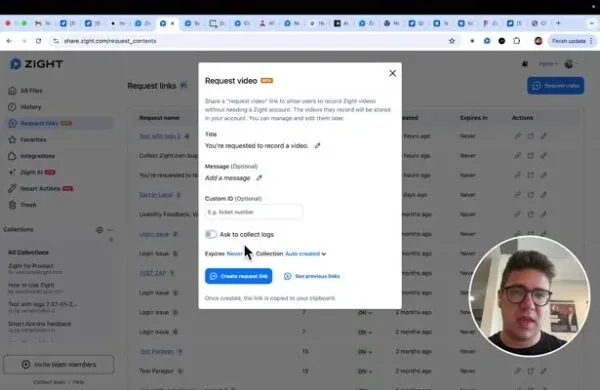Select All Collections
This screenshot has width=600, height=390.
(x=28, y=253)
